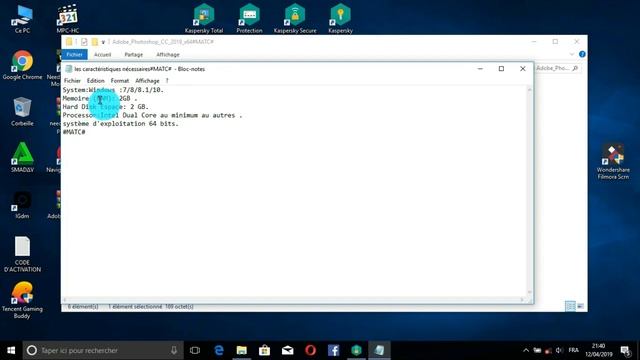Screen dimensions: 640x360
Task: Open the Ce PC desktop icon
Action: point(22,20)
